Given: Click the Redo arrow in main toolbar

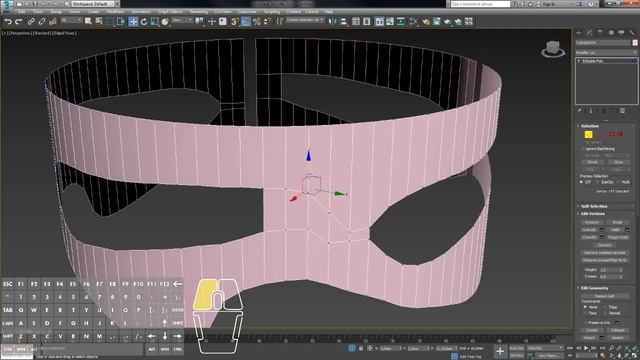Looking at the screenshot, I should (x=19, y=21).
